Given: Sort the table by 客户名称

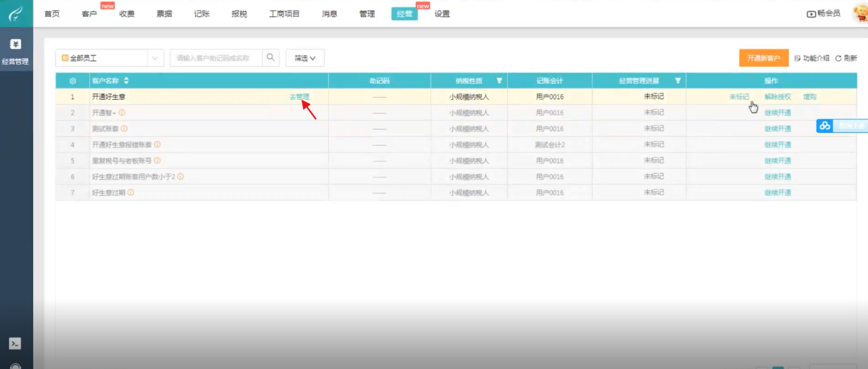Looking at the screenshot, I should (x=126, y=81).
